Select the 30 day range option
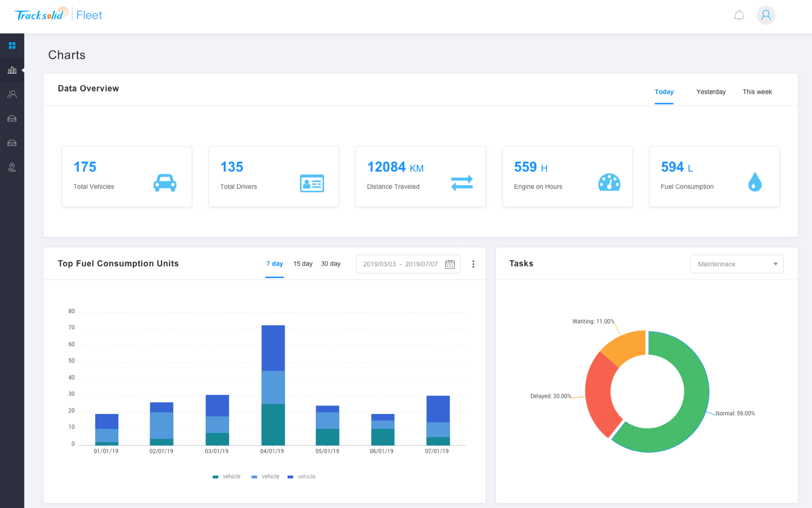 tap(330, 264)
